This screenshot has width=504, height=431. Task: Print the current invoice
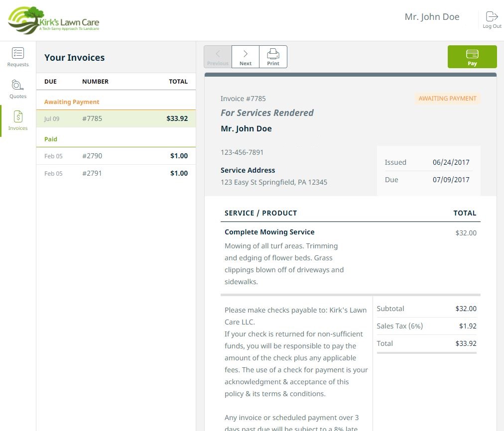(273, 57)
